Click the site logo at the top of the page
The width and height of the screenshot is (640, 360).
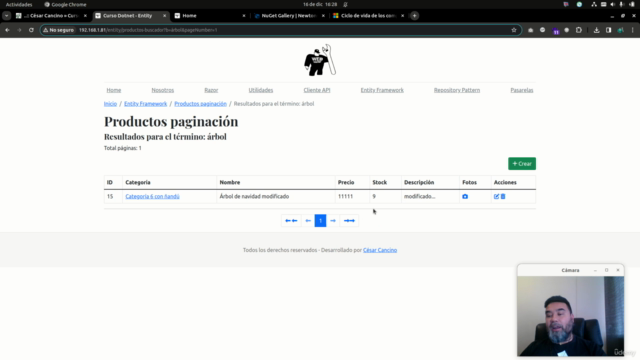pos(320,60)
